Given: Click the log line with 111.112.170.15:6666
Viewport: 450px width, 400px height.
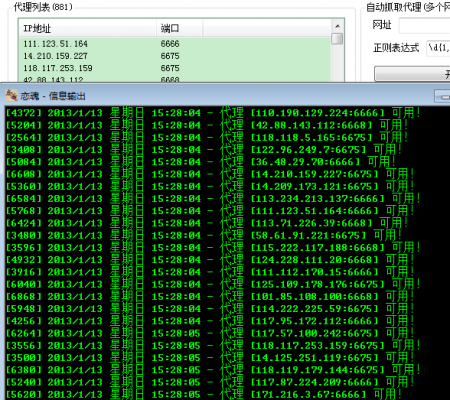Looking at the screenshot, I should coord(210,272).
